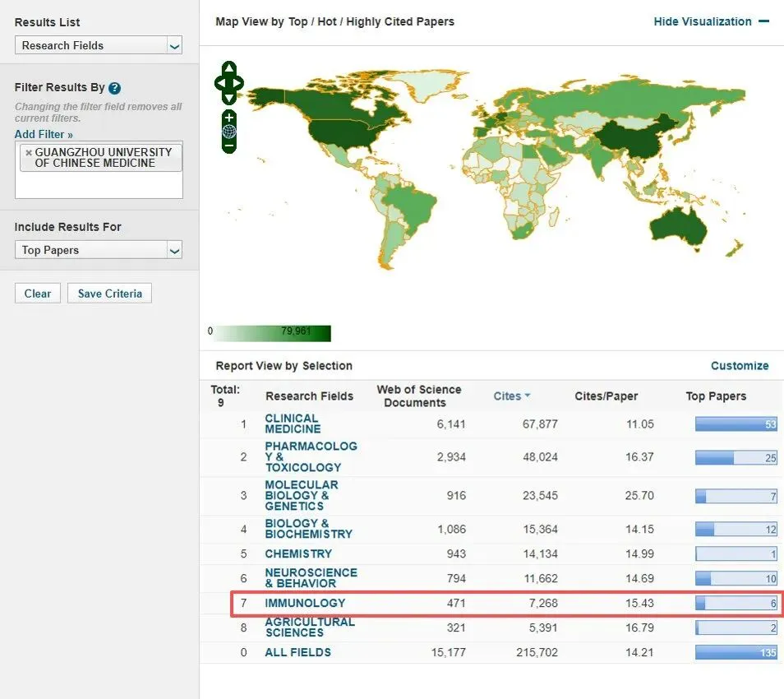Zoom out on the map
784x699 pixels.
[x=229, y=146]
